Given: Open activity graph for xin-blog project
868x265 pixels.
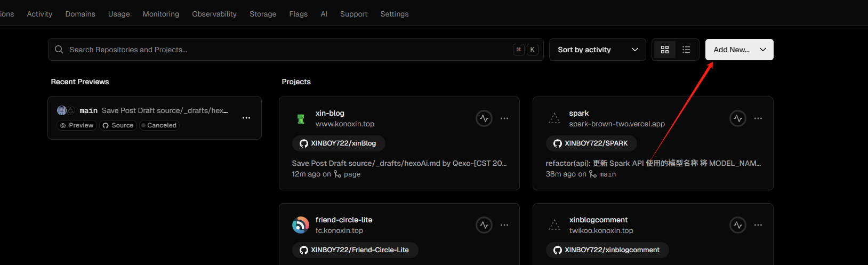Looking at the screenshot, I should click(x=484, y=118).
